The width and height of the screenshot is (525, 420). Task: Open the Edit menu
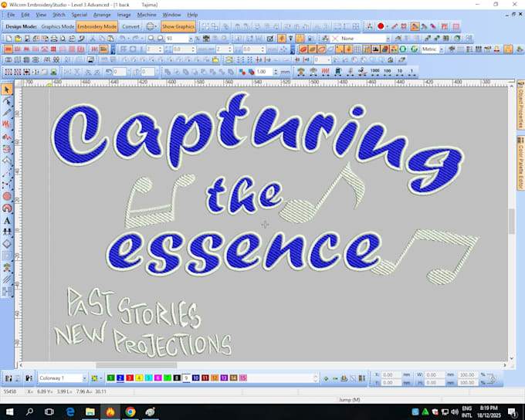tap(25, 15)
